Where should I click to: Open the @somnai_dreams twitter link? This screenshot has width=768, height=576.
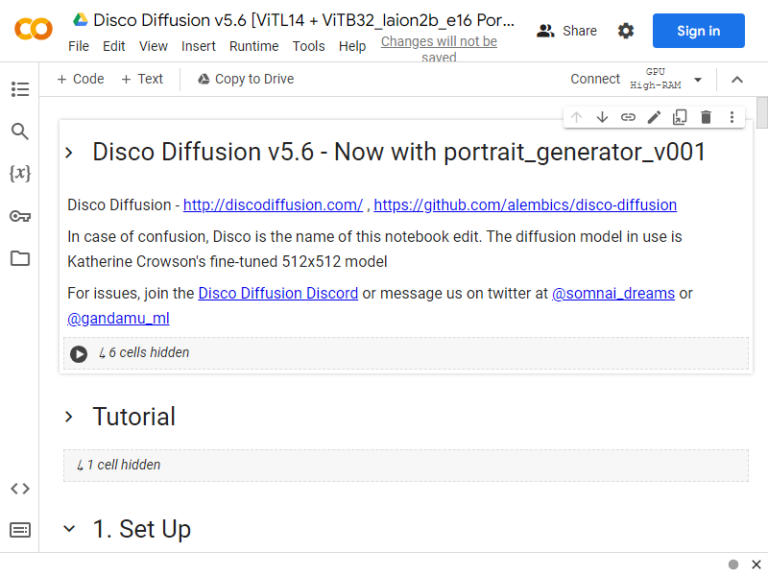613,293
